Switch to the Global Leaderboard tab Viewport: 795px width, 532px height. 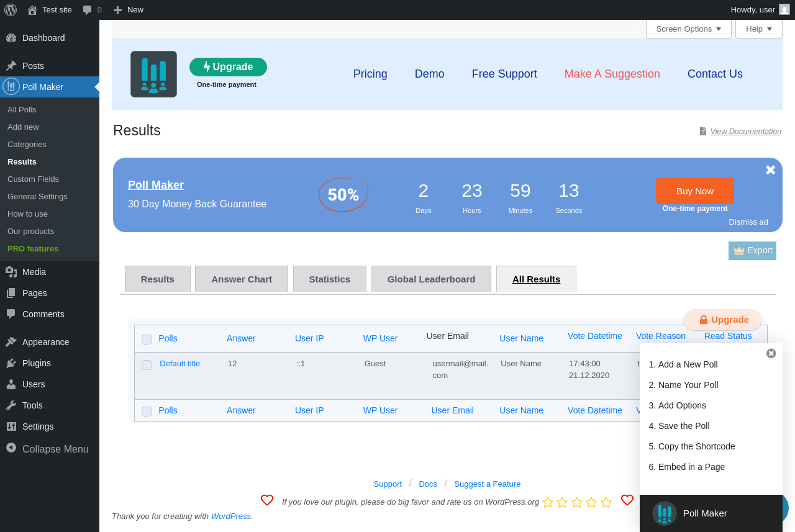431,279
